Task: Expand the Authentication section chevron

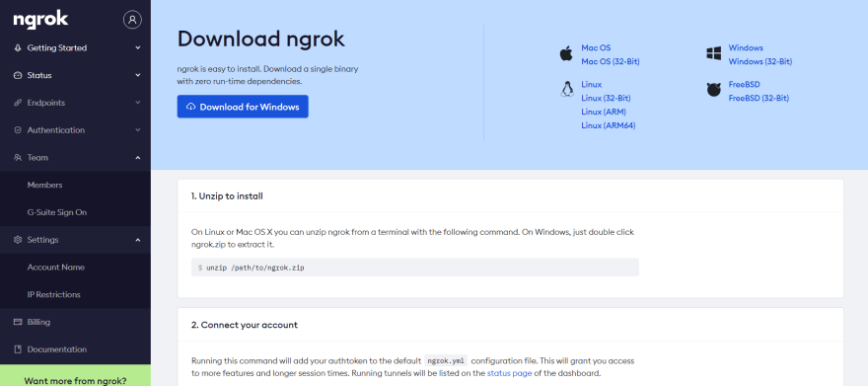Action: 138,130
